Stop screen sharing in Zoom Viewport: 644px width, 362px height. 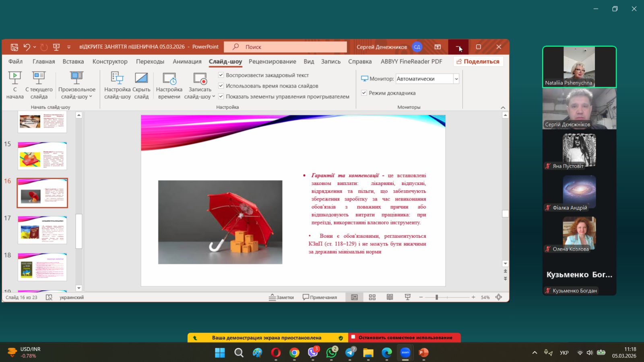pos(405,338)
